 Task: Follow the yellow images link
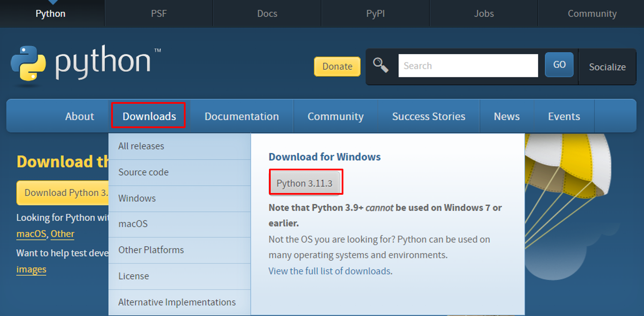[31, 269]
